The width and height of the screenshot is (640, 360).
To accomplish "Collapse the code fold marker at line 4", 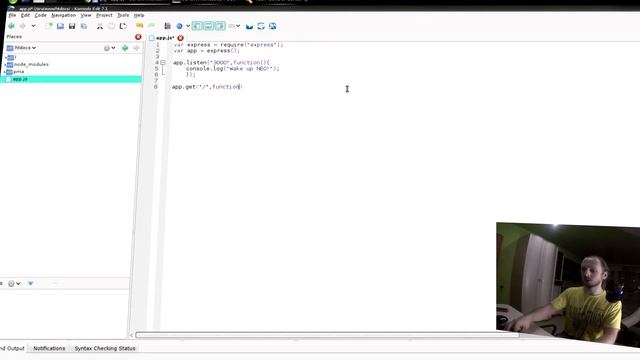I will (163, 62).
